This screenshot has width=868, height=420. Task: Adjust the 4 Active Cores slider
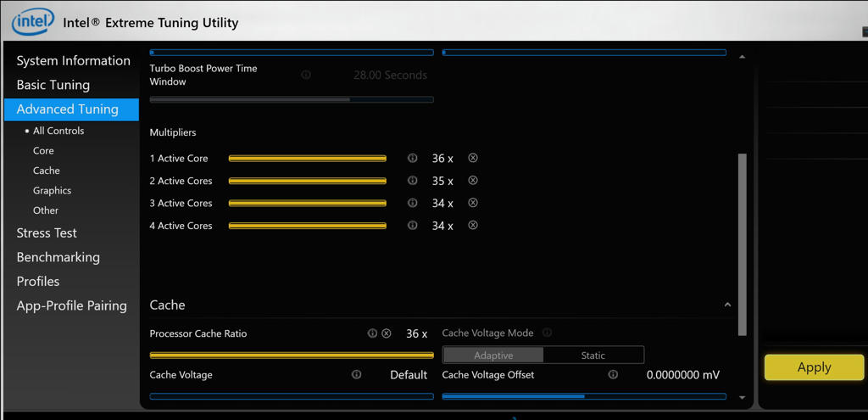[x=307, y=226]
